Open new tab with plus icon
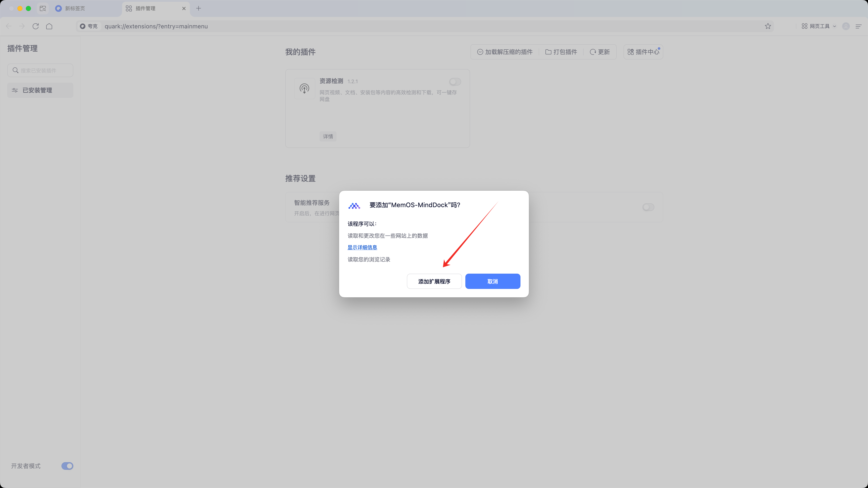Screen dimensions: 868x488 pyautogui.click(x=199, y=8)
